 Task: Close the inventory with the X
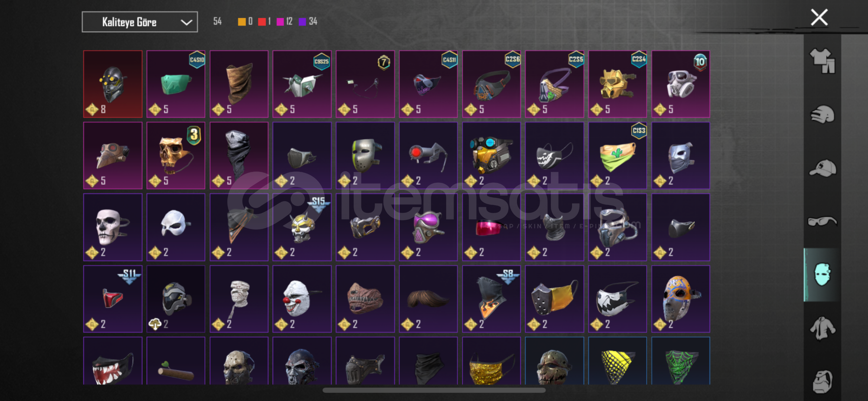819,17
